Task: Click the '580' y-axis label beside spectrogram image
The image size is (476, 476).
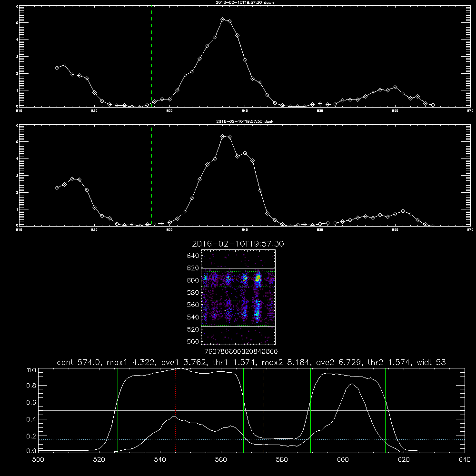Action: coord(193,293)
